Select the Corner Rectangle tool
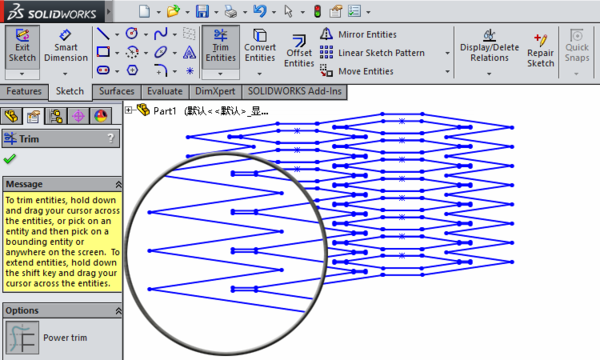This screenshot has width=600, height=360. (103, 52)
